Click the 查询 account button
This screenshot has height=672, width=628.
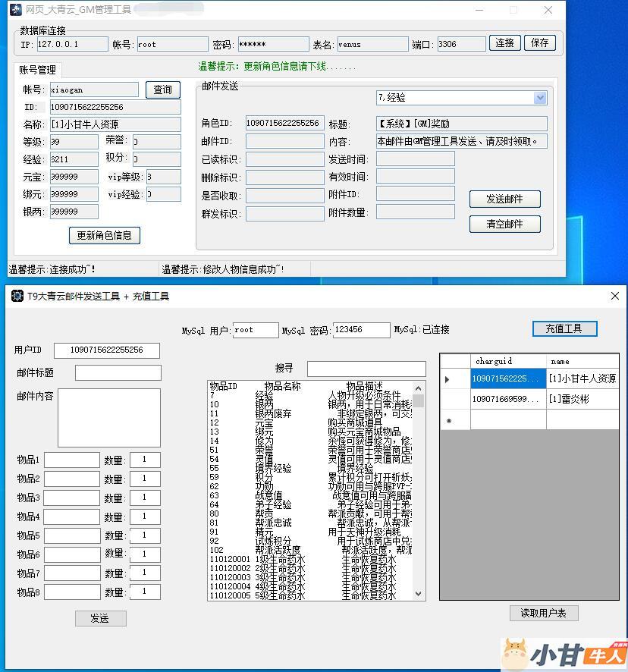coord(162,89)
